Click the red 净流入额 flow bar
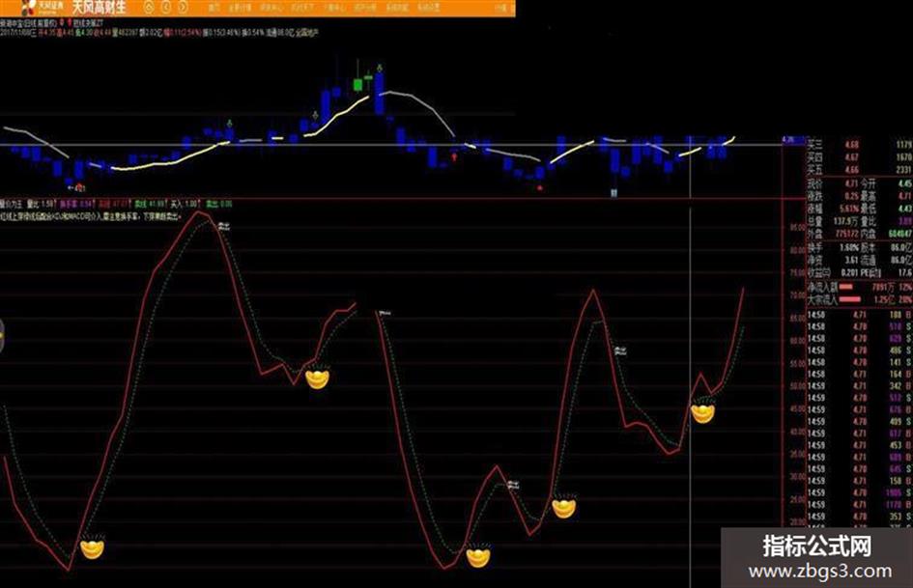 [x=845, y=287]
